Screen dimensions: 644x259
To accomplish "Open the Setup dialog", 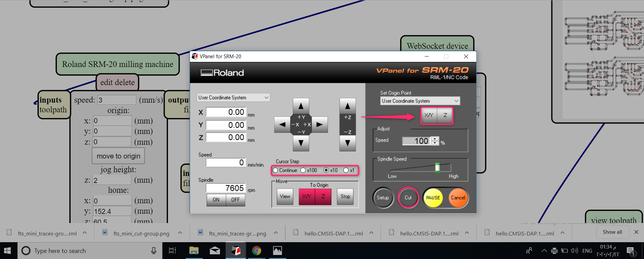I will click(383, 198).
